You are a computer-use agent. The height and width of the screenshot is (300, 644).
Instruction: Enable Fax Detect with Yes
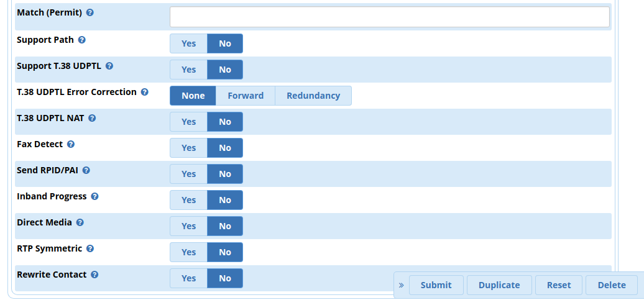click(x=188, y=148)
